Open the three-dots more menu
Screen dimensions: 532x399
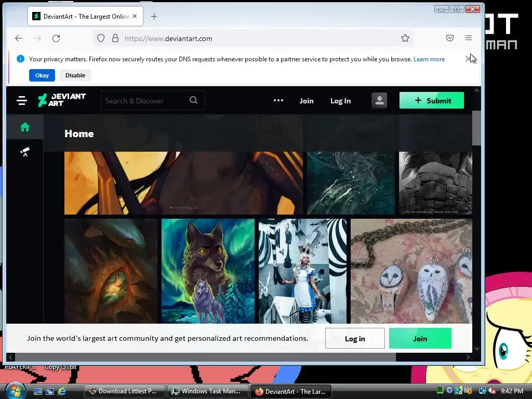[278, 100]
